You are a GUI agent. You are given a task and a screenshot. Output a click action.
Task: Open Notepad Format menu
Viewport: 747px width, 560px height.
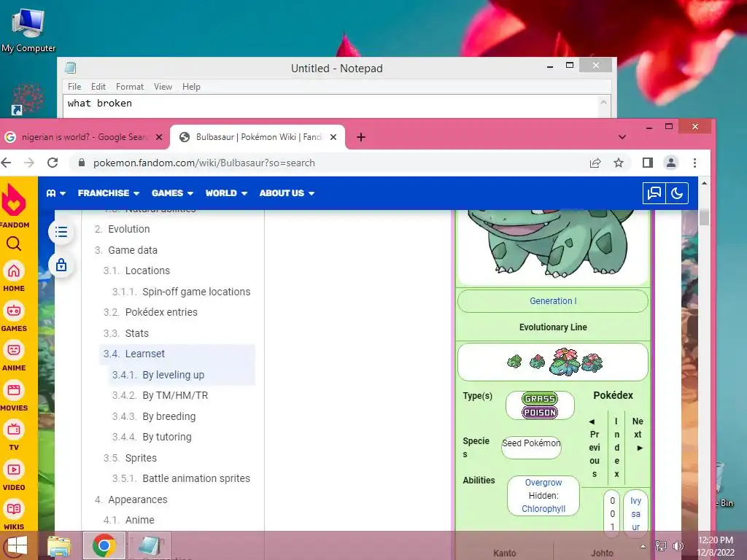[130, 87]
